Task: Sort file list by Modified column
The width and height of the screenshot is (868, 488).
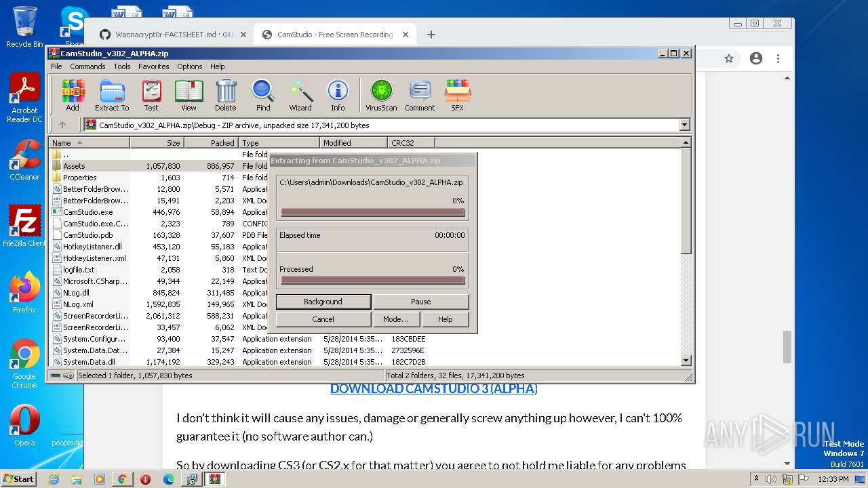Action: (353, 143)
